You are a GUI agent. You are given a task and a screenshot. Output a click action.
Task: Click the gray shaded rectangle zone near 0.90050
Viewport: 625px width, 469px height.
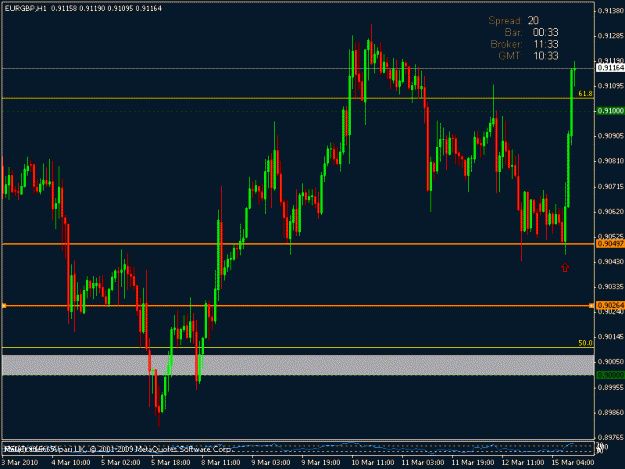[x=298, y=365]
